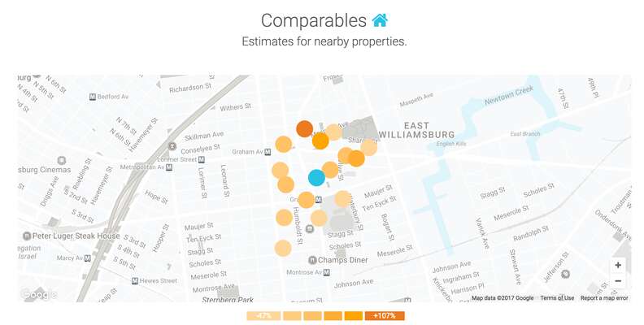Screen dimensions: 644x325
Task: Click the Bedford Av subway station icon
Action: tap(93, 97)
